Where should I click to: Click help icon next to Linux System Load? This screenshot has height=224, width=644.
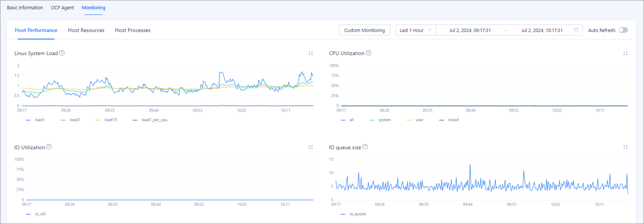62,53
